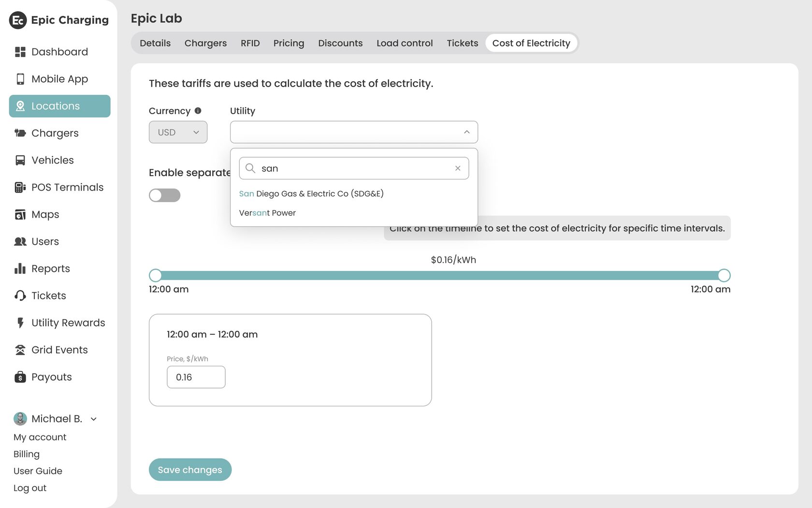
Task: Click the Price per kWh input field
Action: [196, 377]
